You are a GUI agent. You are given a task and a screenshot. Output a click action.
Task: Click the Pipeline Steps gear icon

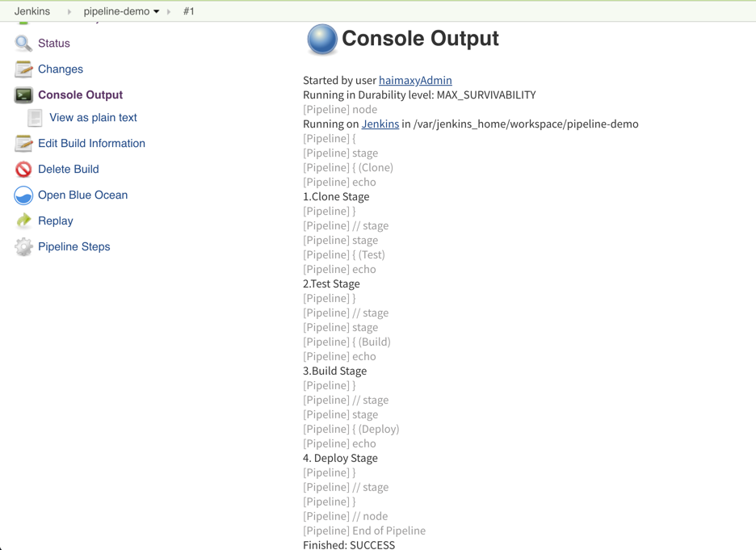coord(23,247)
